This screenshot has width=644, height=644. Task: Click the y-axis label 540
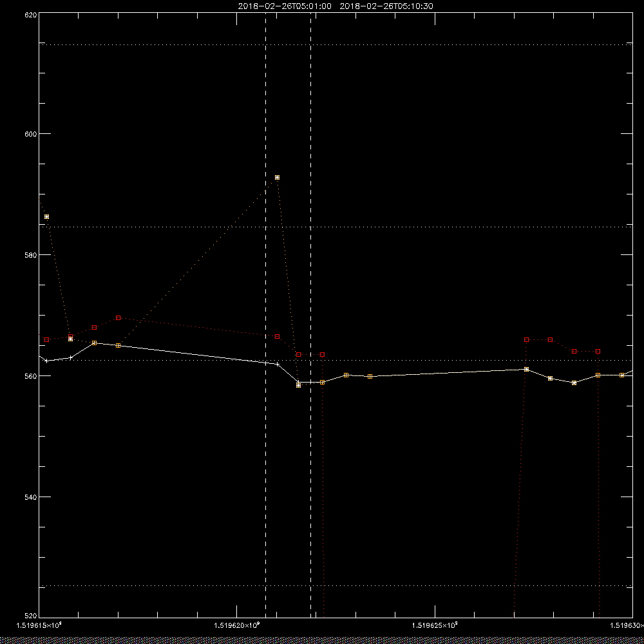pyautogui.click(x=32, y=497)
